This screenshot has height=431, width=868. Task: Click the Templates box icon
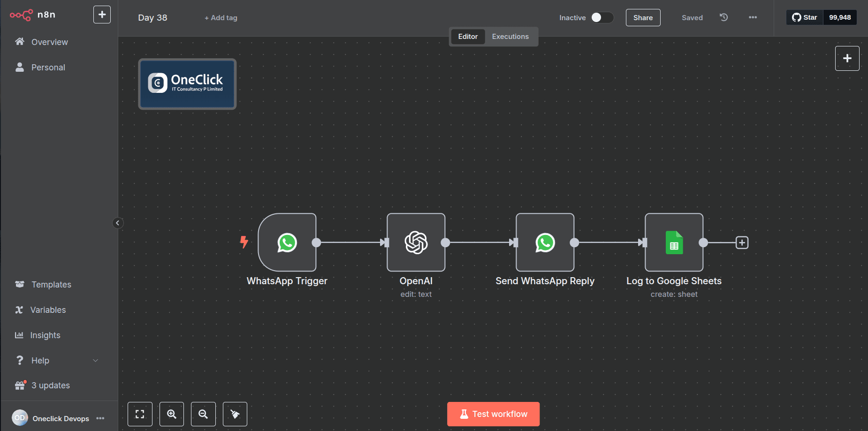[20, 284]
